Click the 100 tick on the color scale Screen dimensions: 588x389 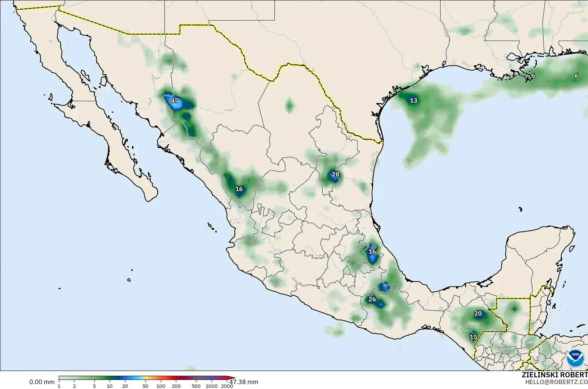[x=161, y=386]
